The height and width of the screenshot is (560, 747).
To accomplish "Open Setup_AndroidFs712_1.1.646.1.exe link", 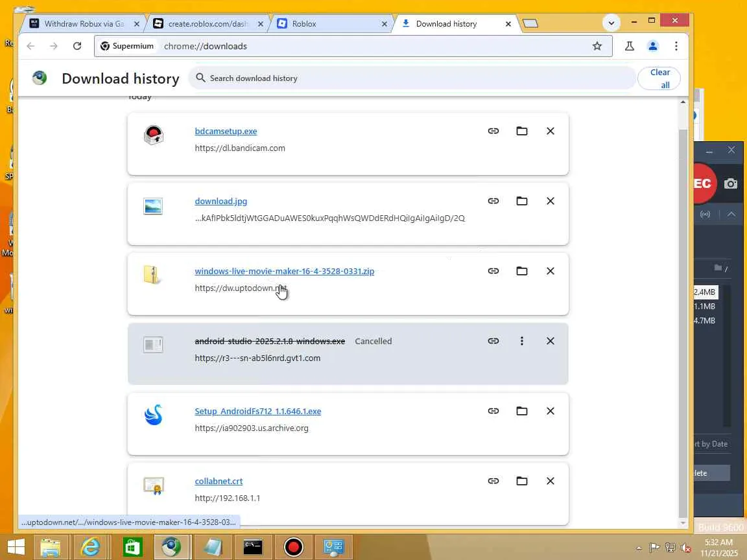I will 257,411.
